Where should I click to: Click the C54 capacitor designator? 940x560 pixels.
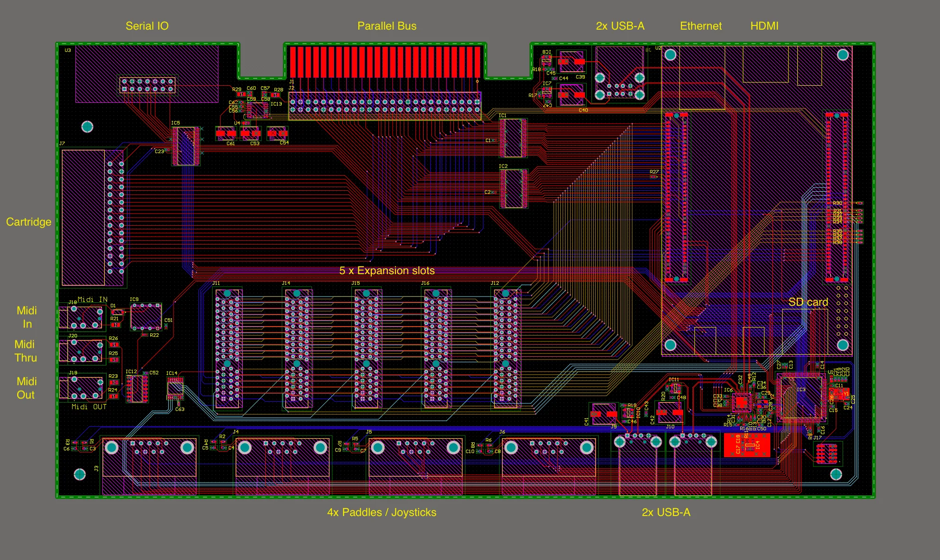point(284,143)
